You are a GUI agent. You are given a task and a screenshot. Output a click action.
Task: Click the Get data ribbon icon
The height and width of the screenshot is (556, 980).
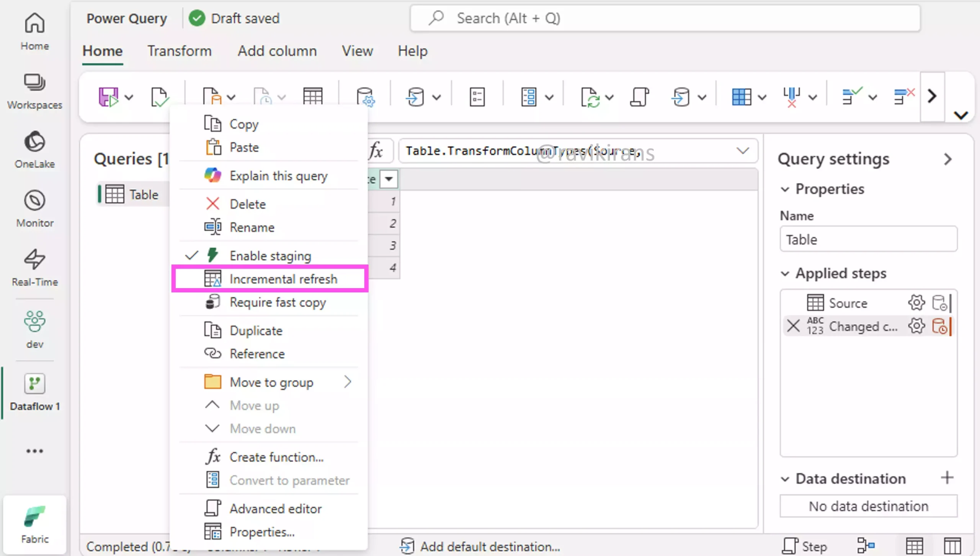pyautogui.click(x=212, y=97)
